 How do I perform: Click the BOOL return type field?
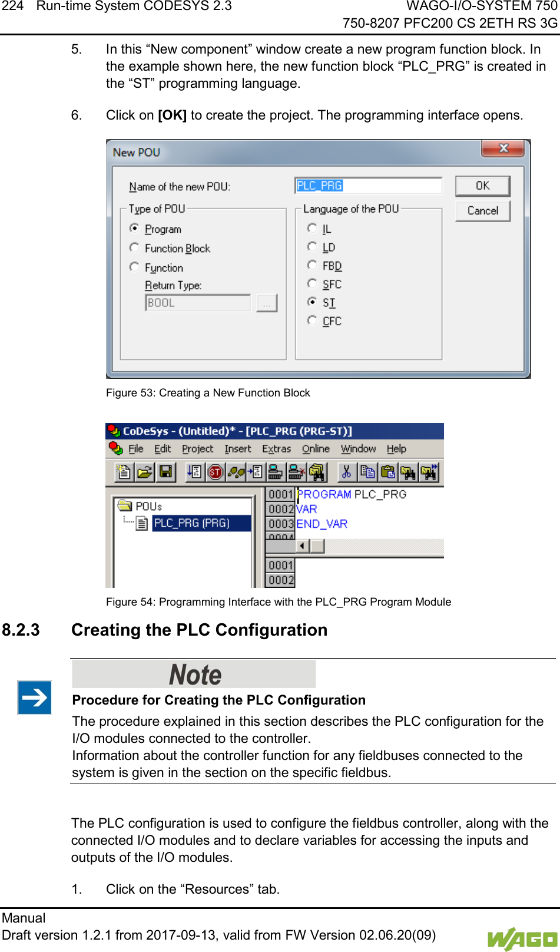198,303
